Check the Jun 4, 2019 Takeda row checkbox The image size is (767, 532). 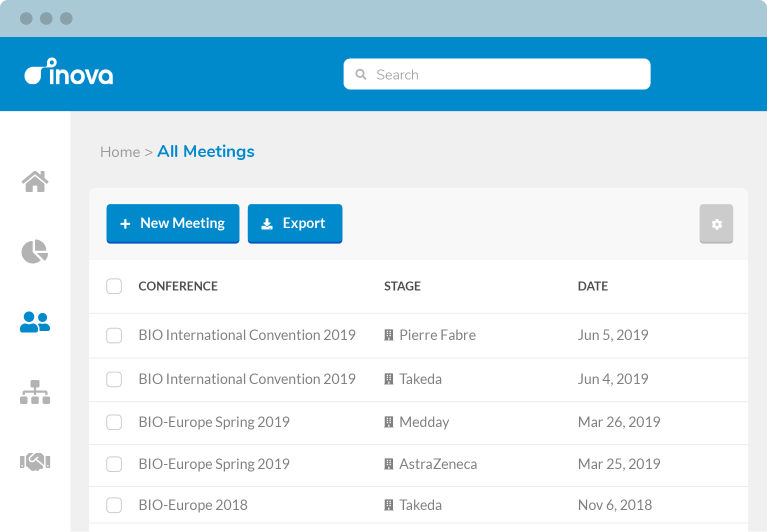[x=114, y=379]
